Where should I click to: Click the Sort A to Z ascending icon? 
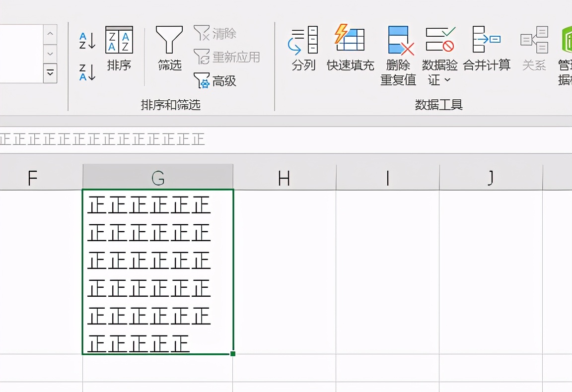coord(87,41)
